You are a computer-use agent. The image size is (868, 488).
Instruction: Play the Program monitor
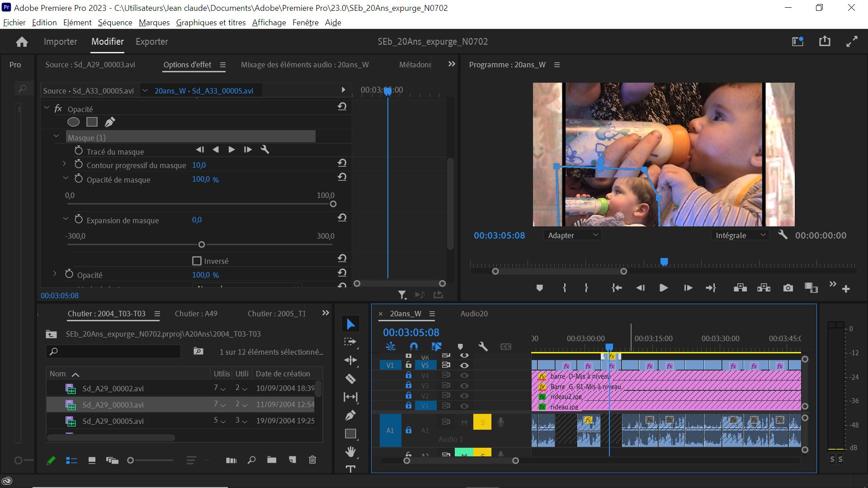pos(663,288)
